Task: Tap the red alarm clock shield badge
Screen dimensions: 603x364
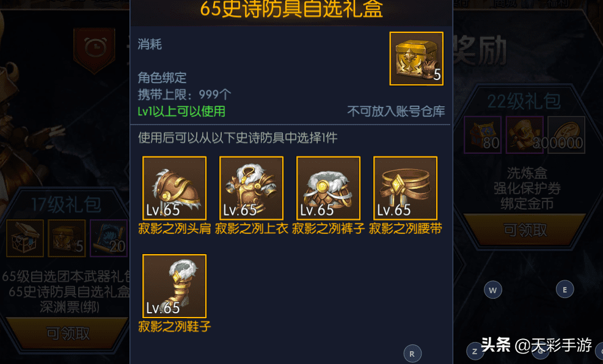Action: click(x=94, y=49)
